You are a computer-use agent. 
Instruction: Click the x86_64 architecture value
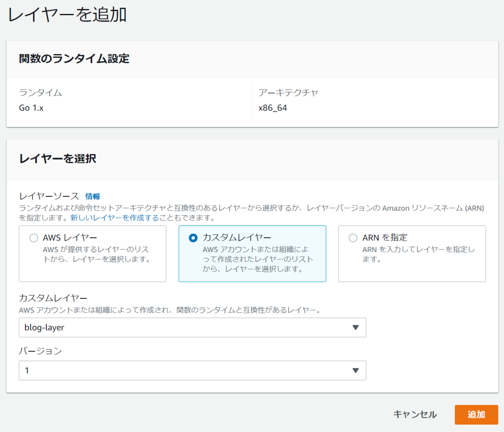tap(273, 108)
